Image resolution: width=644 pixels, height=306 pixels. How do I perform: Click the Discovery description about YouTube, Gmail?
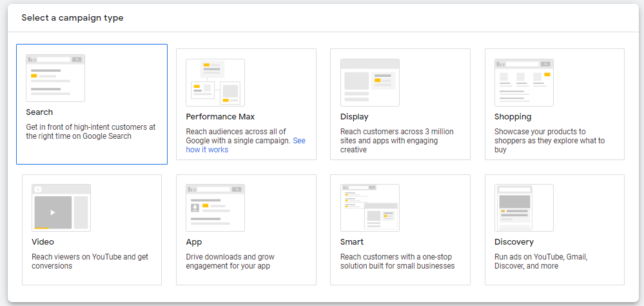pyautogui.click(x=540, y=261)
